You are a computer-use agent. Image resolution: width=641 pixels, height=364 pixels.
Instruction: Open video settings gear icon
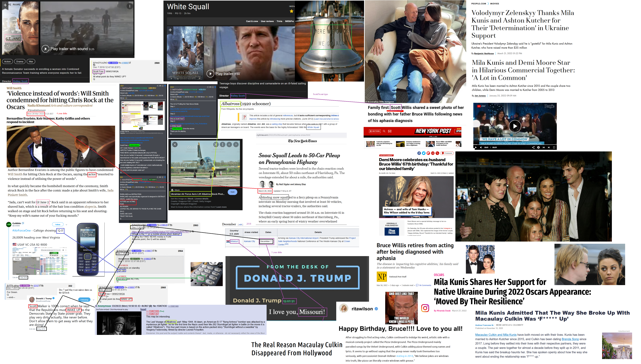point(538,147)
